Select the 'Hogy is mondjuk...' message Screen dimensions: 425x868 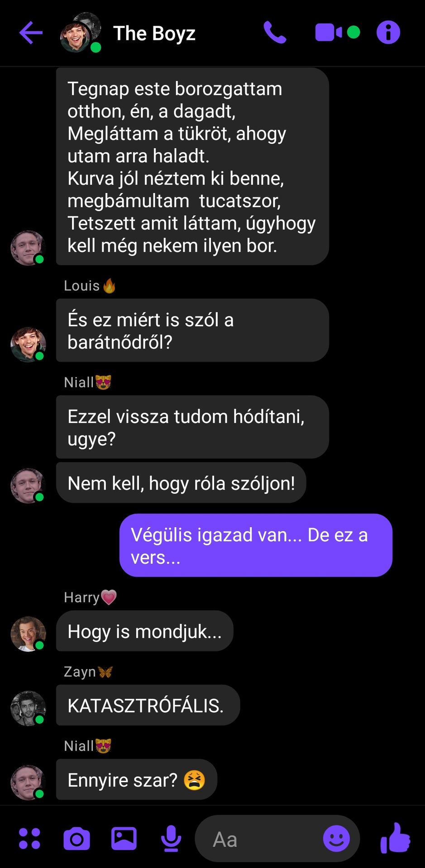click(x=145, y=631)
